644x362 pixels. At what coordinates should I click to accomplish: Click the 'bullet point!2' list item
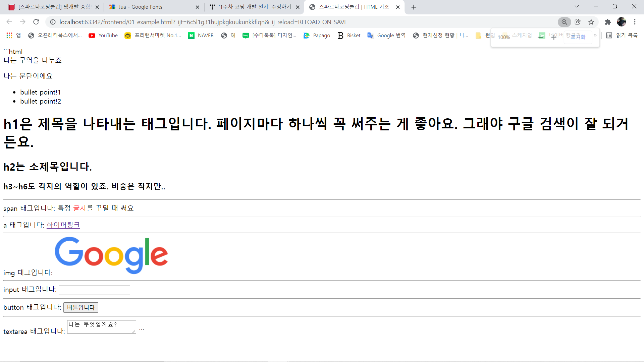pos(41,101)
